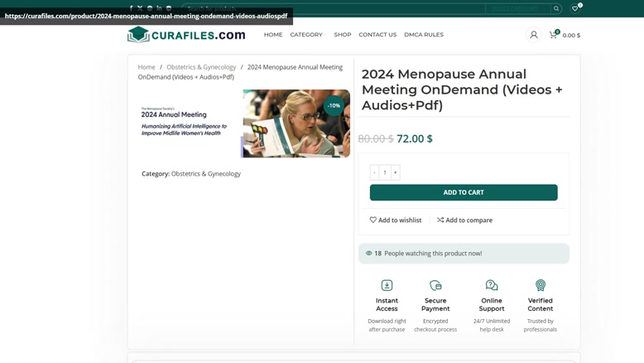
Task: Decrease quantity with minus button
Action: pos(375,172)
